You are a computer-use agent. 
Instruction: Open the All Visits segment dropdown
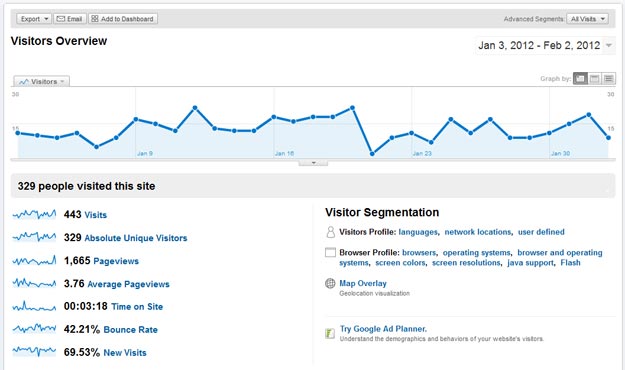click(x=587, y=19)
